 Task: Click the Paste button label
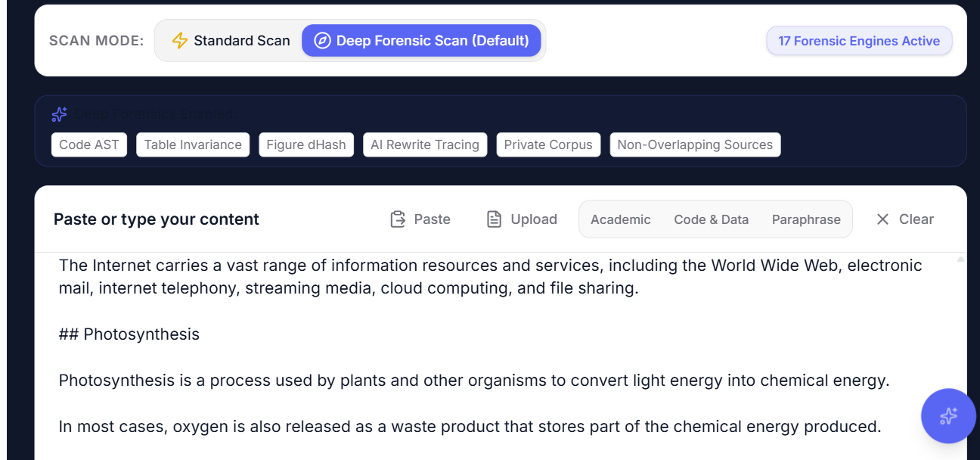tap(433, 219)
